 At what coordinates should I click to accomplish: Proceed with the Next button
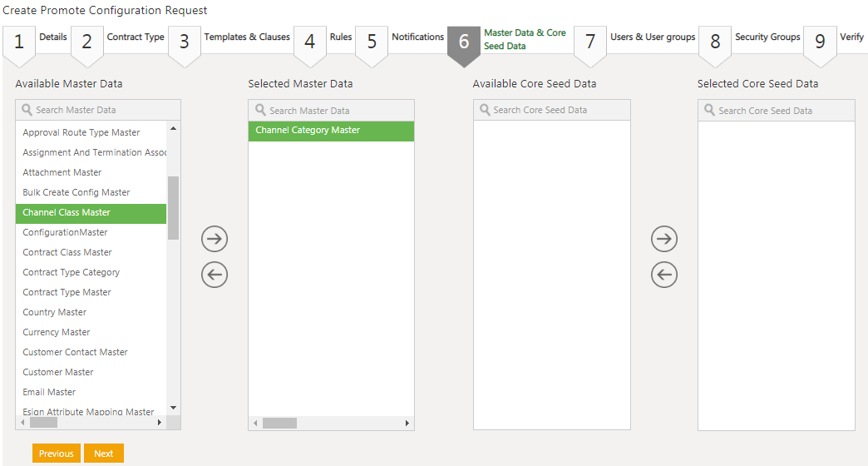(104, 454)
